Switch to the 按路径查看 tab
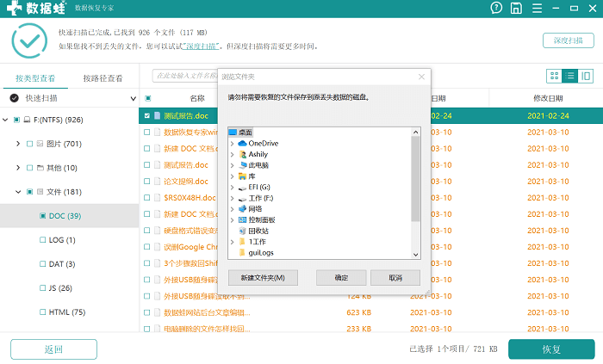This screenshot has height=364, width=603. pos(103,78)
